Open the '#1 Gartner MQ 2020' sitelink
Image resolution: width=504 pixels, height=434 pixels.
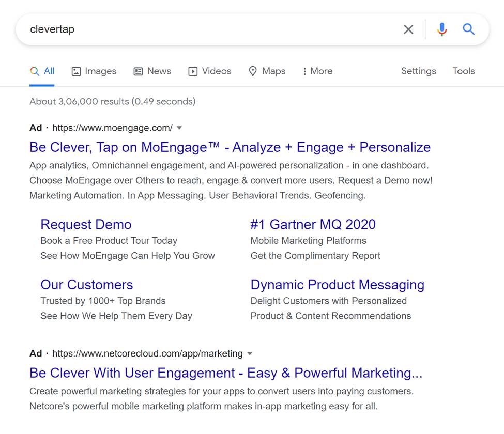(x=313, y=225)
